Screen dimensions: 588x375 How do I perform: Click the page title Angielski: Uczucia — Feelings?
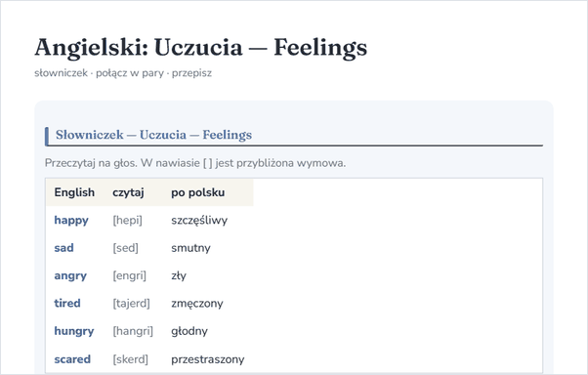(x=200, y=48)
